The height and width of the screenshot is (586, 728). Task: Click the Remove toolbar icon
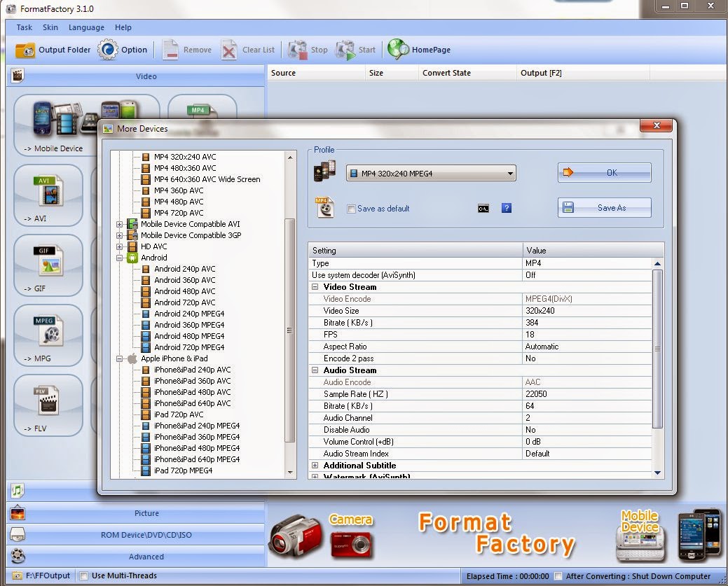pos(170,50)
